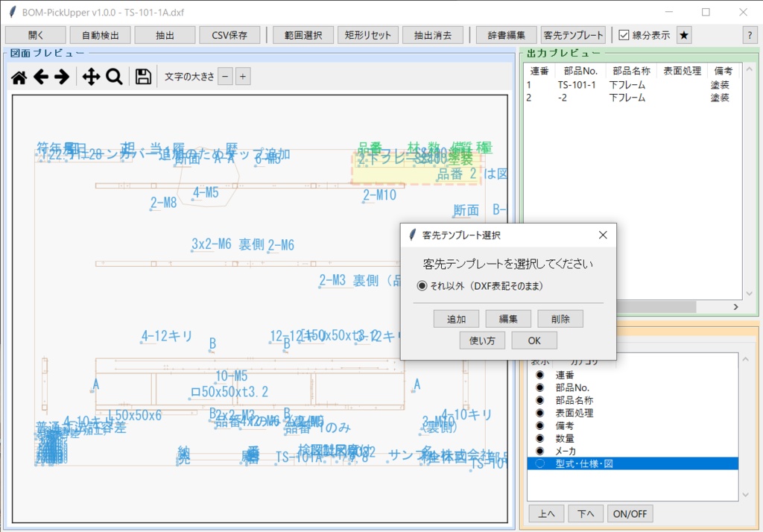This screenshot has width=763, height=532.
Task: Click the ON/OFF button
Action: 630,513
